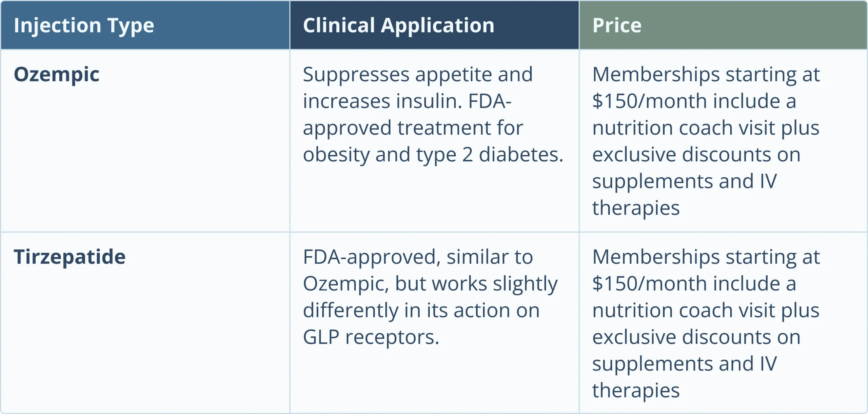Select the Clinical Application column header
This screenshot has height=414, width=868.
pyautogui.click(x=398, y=25)
